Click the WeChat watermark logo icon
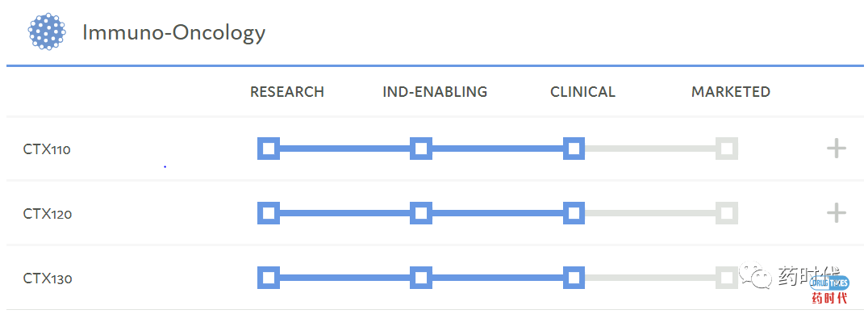This screenshot has height=314, width=868. [757, 275]
